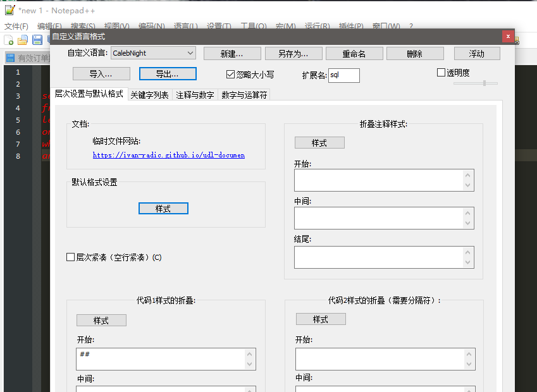Click the 导出... button
537x392 pixels.
pyautogui.click(x=168, y=73)
